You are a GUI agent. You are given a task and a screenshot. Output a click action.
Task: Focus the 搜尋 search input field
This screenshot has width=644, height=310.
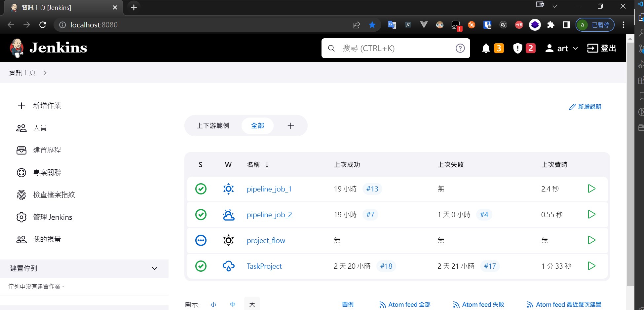coord(396,48)
